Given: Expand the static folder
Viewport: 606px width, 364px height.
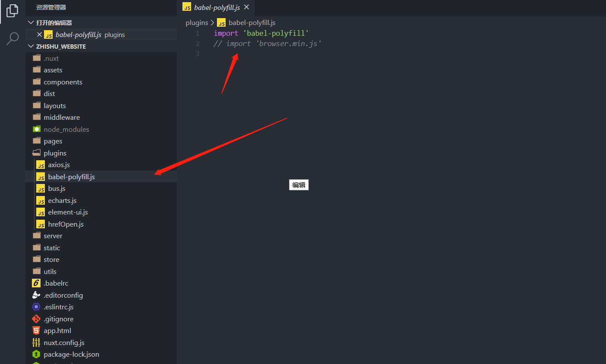Looking at the screenshot, I should coord(101,248).
